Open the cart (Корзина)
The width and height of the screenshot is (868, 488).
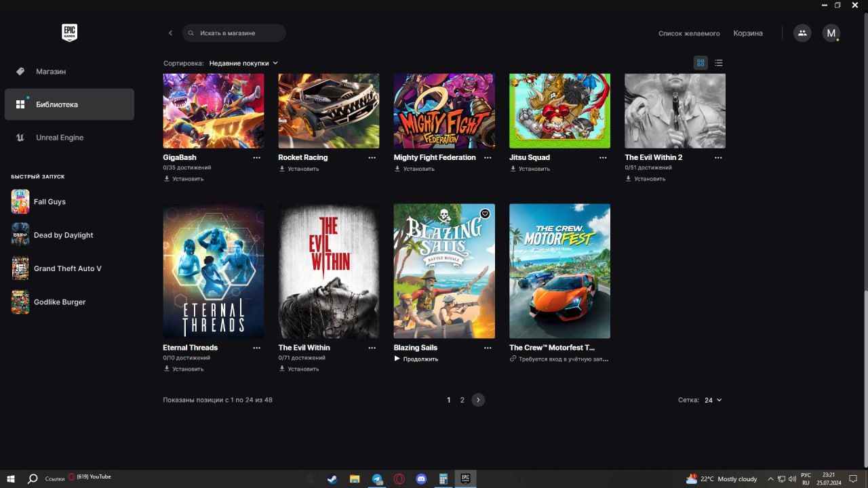[x=748, y=33]
